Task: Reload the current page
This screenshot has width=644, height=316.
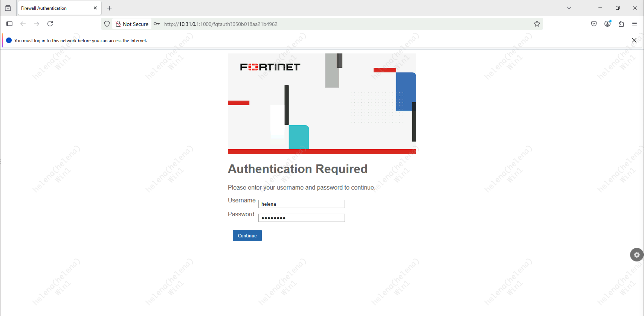Action: tap(50, 24)
